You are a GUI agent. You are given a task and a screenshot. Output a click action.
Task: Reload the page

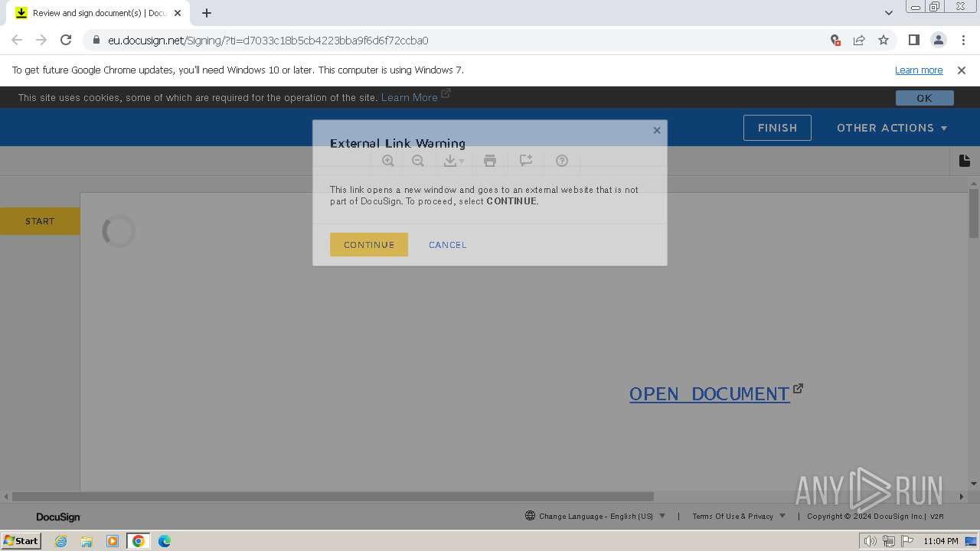66,40
